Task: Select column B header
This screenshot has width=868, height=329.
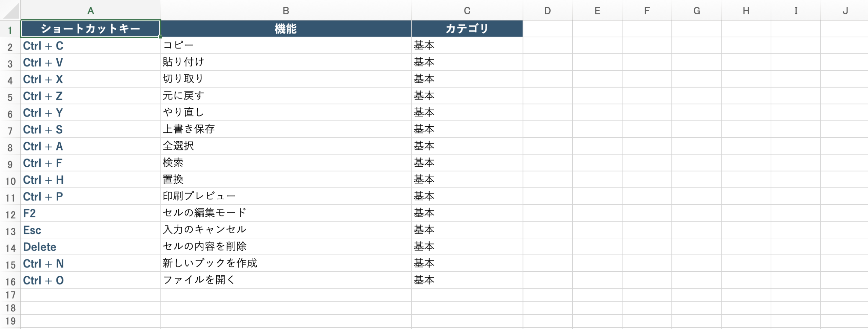Action: point(286,11)
